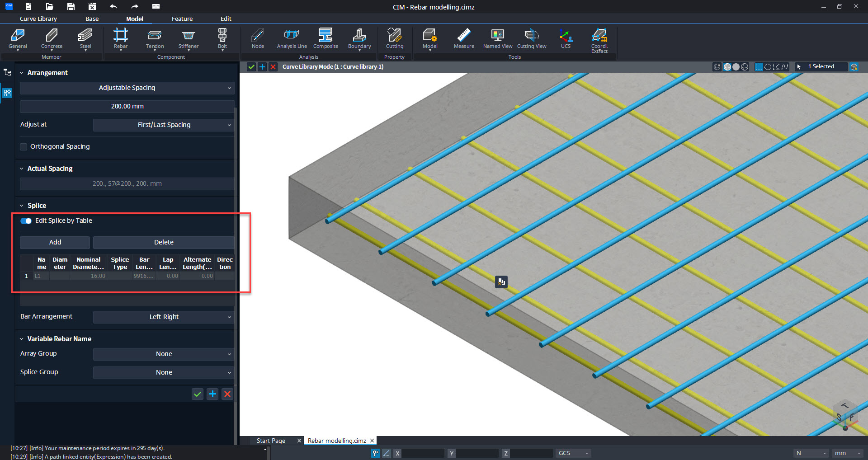Open the First/Last Spacing dropdown
This screenshot has width=868, height=460.
point(164,125)
